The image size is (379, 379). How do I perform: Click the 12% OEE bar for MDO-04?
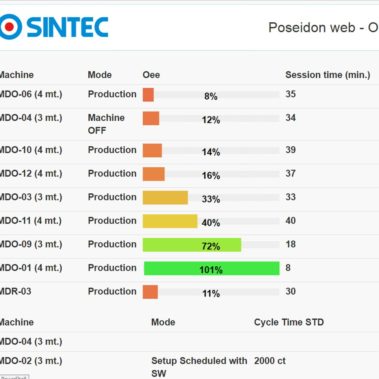(x=211, y=118)
